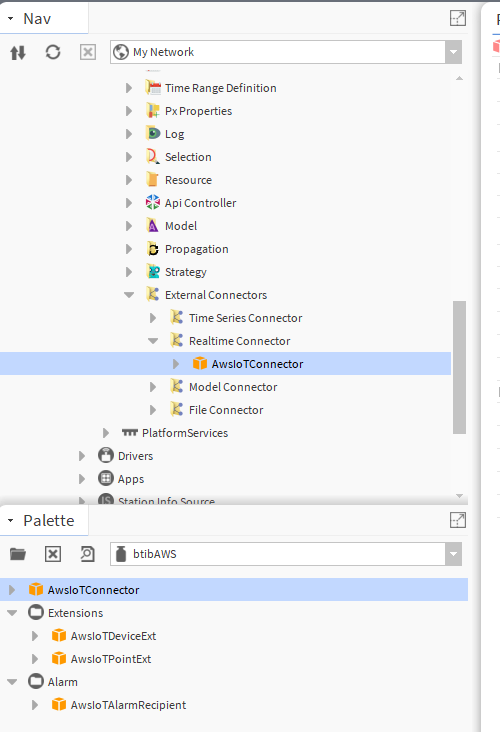Screen dimensions: 500x732
Task: Select the PlatformServices tree item
Action: [185, 433]
